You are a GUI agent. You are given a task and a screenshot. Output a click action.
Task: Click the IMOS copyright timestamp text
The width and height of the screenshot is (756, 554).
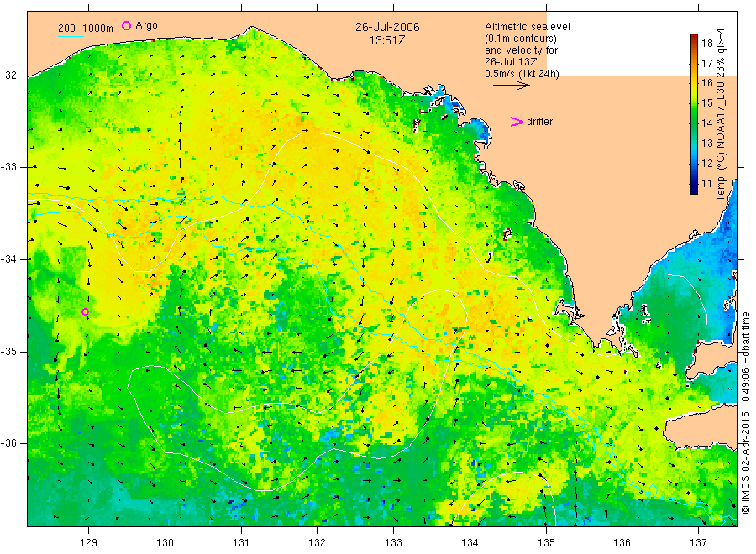[745, 412]
